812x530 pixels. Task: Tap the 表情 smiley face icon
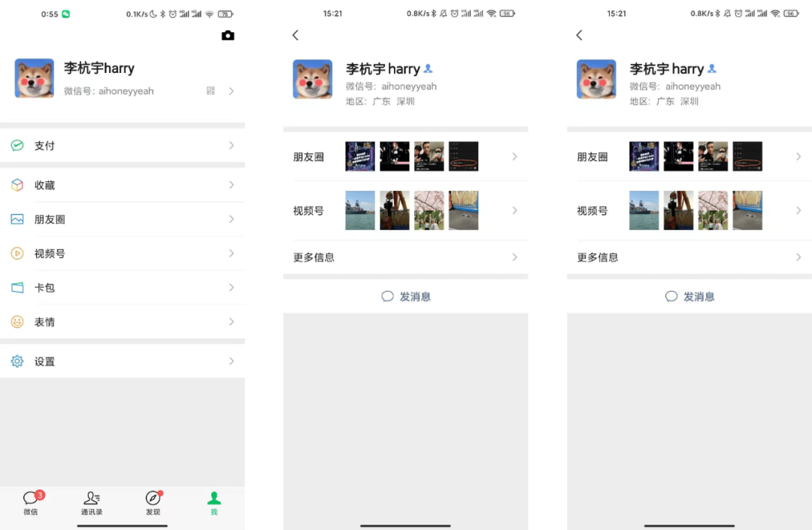coord(17,322)
